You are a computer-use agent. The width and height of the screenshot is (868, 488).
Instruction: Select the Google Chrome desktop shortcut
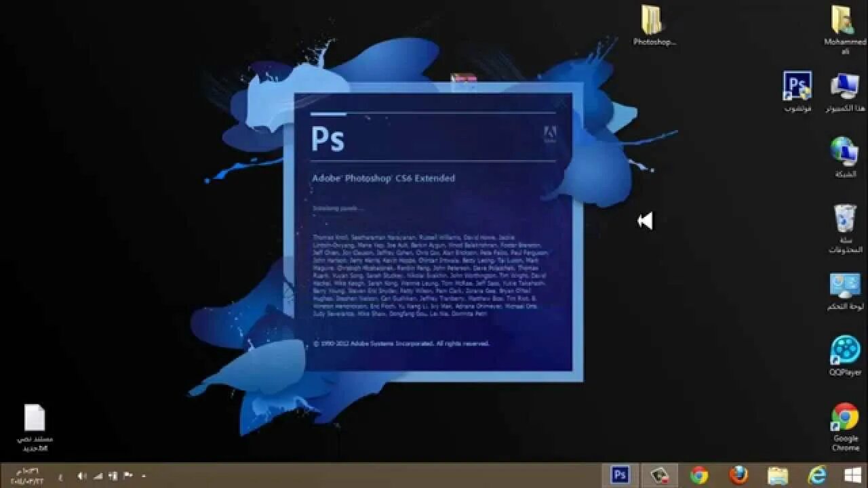[x=845, y=427]
